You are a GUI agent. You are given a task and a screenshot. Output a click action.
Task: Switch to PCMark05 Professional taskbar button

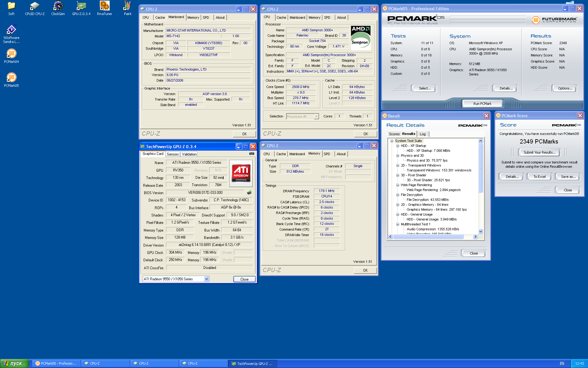(56, 363)
